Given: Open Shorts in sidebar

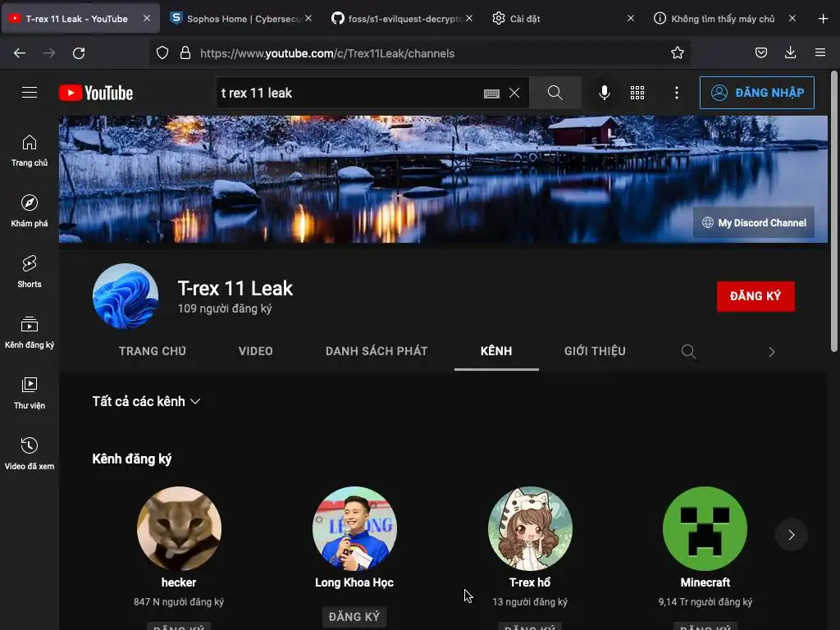Looking at the screenshot, I should coord(30,272).
